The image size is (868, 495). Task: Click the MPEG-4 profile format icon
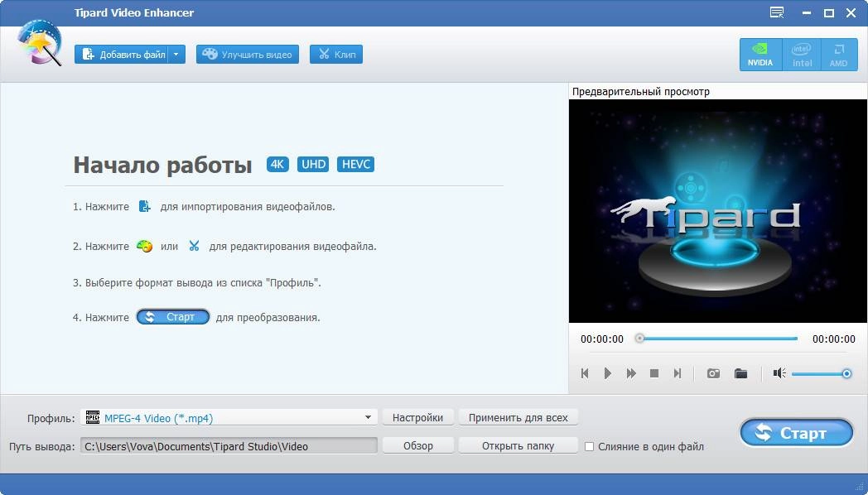pyautogui.click(x=93, y=417)
